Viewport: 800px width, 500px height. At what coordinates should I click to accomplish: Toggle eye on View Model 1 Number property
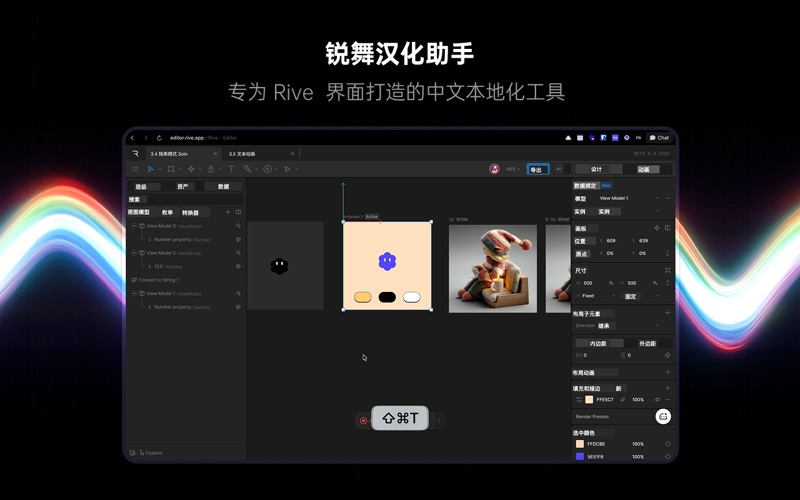(238, 307)
